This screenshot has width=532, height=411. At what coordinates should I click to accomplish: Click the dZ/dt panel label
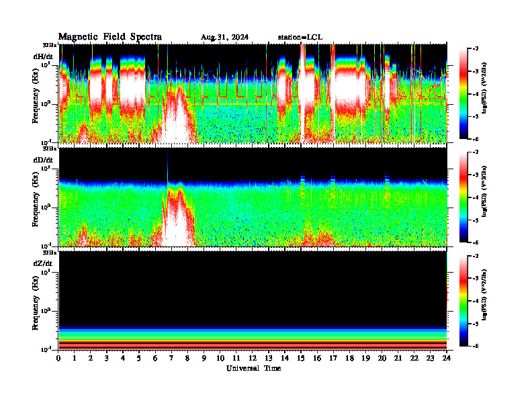(x=43, y=263)
